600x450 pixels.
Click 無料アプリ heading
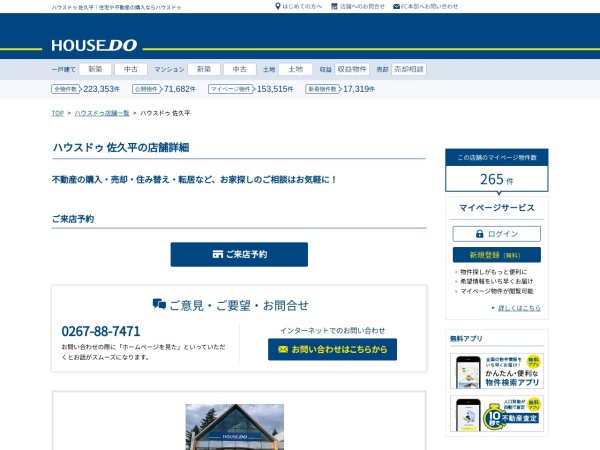pos(466,339)
